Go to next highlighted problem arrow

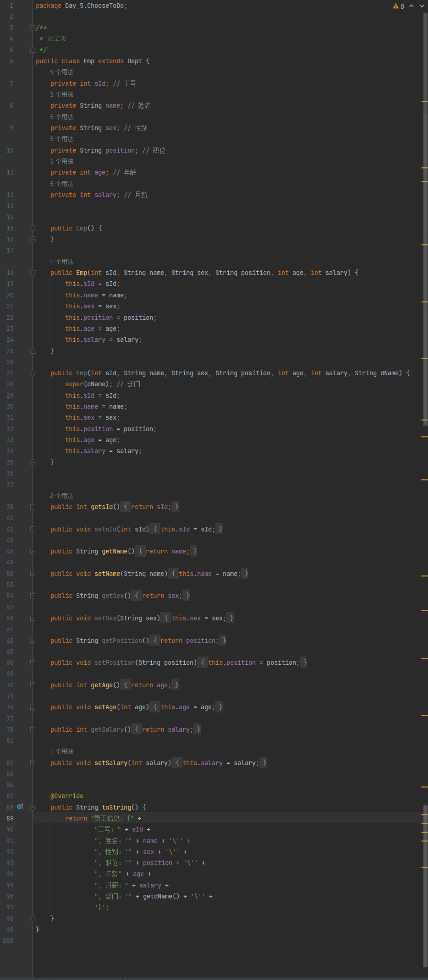pyautogui.click(x=422, y=6)
